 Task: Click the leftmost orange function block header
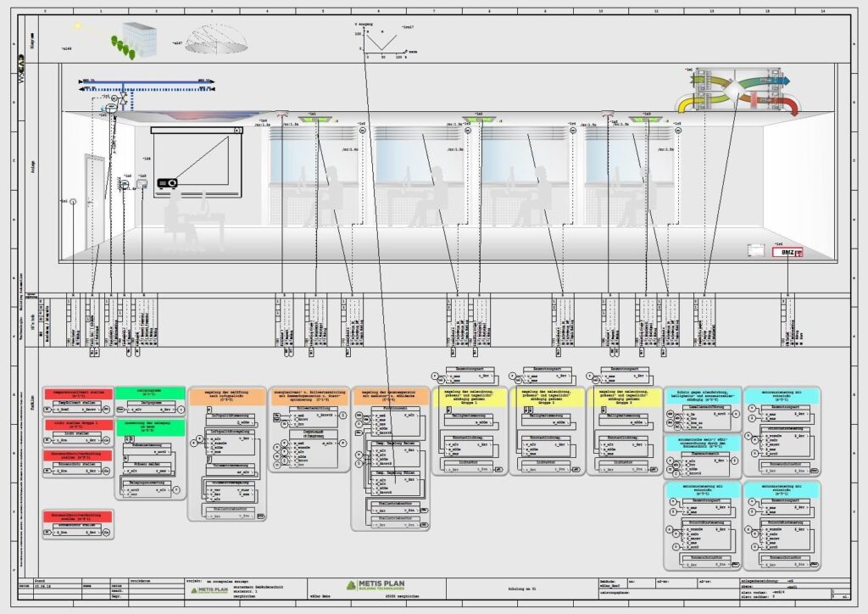(225, 394)
